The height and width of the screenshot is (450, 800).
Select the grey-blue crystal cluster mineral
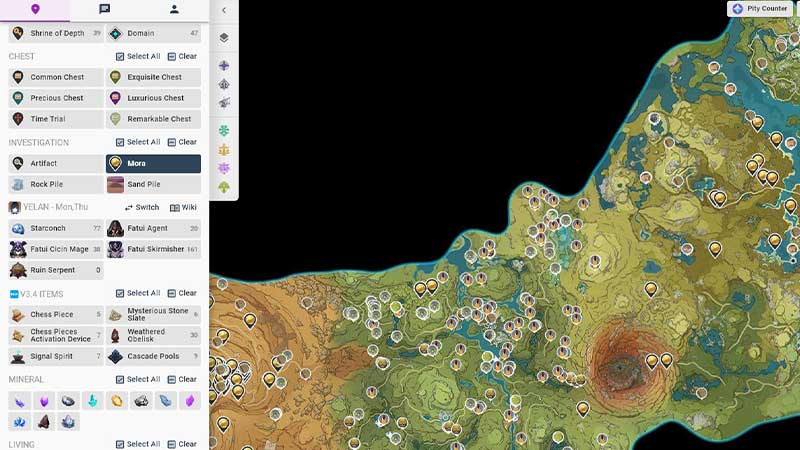click(x=68, y=422)
